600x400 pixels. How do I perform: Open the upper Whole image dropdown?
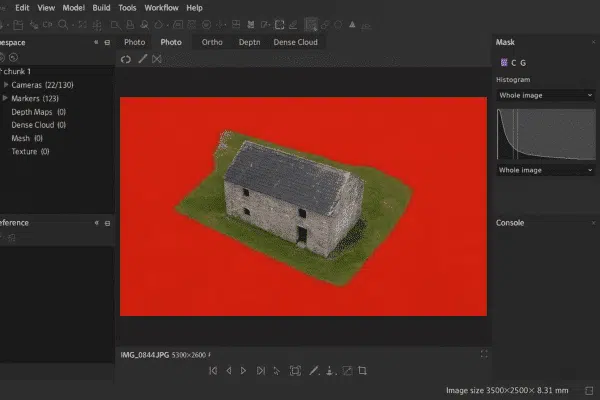tap(546, 95)
